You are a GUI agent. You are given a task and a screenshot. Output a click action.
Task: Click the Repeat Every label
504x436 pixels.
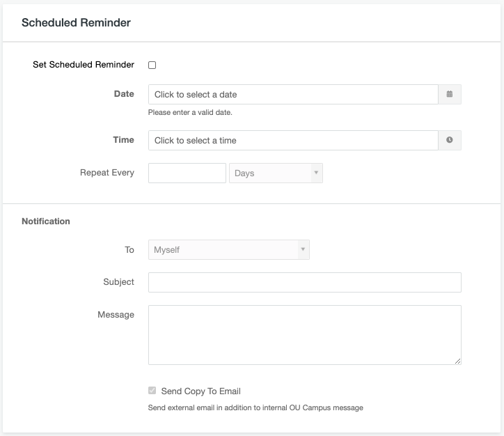(107, 173)
